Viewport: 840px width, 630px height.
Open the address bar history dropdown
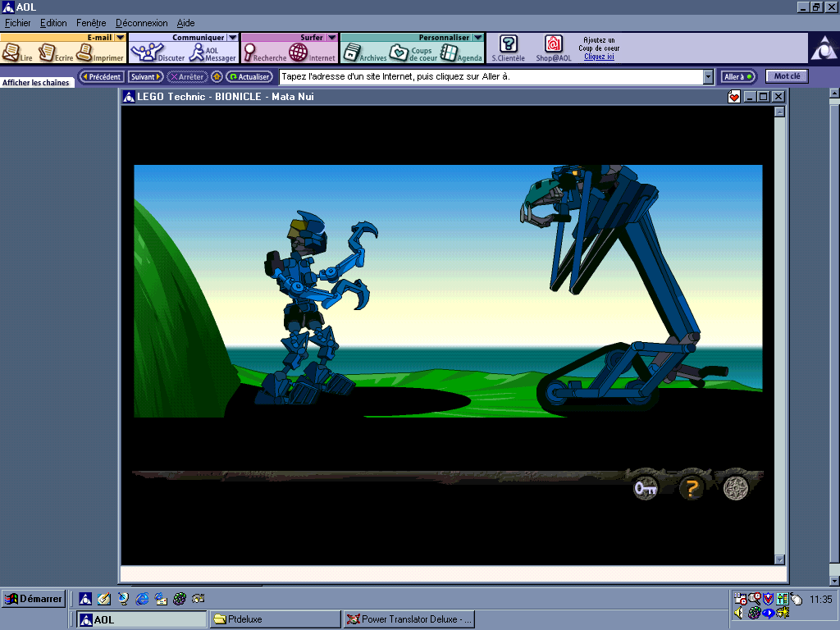tap(708, 77)
